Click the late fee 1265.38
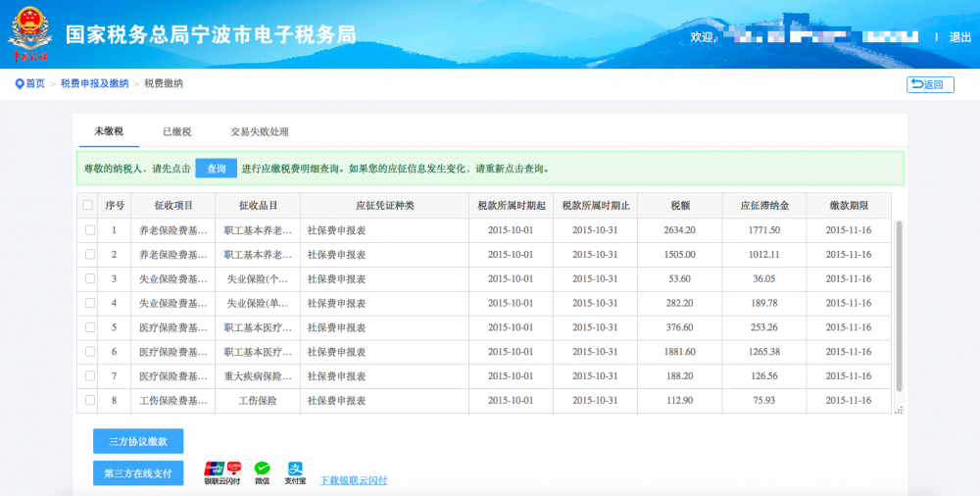Screen dimensions: 980x496 click(x=764, y=352)
